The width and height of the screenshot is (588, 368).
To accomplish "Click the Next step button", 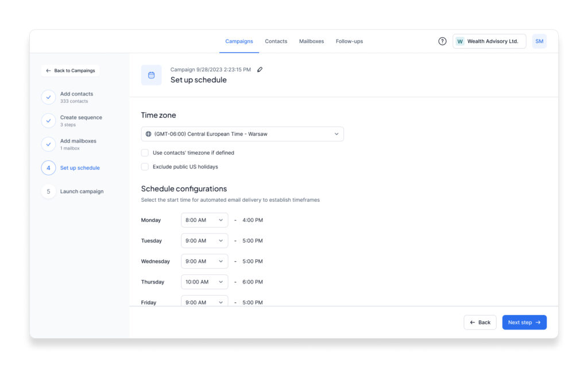I will click(x=524, y=322).
